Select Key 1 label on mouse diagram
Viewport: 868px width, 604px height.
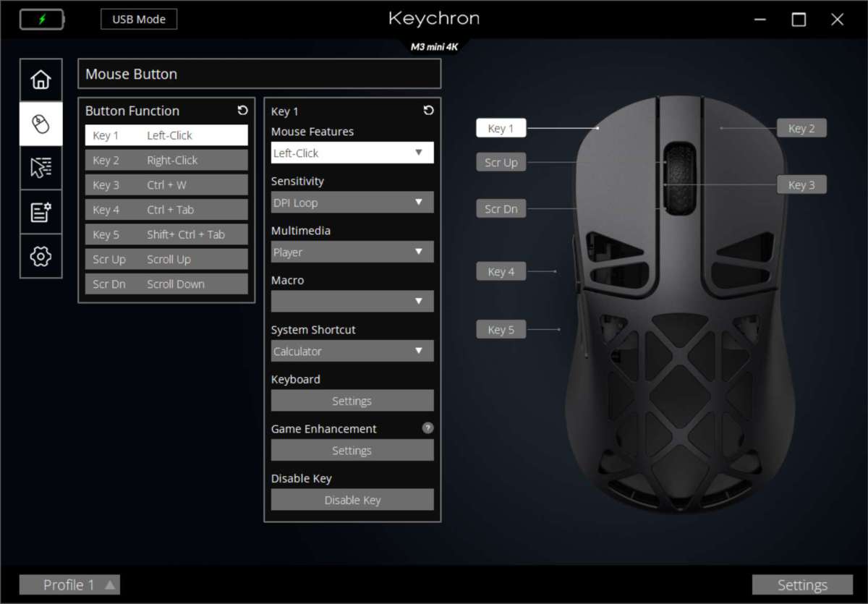click(501, 128)
